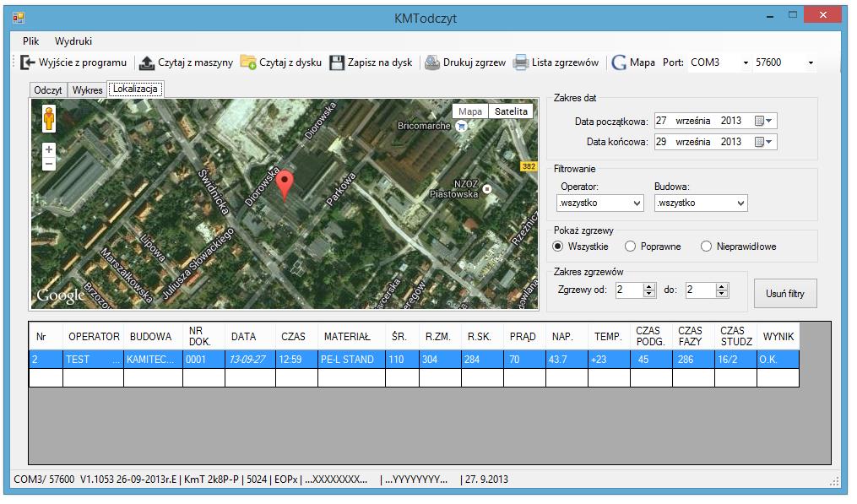Click the DATA column header
The height and width of the screenshot is (504, 857).
pos(250,337)
